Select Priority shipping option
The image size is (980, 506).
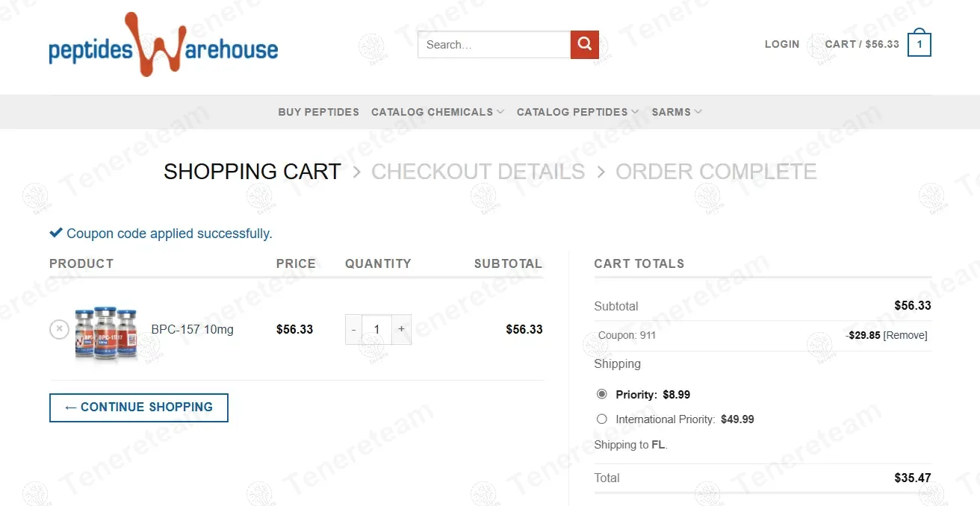point(602,394)
